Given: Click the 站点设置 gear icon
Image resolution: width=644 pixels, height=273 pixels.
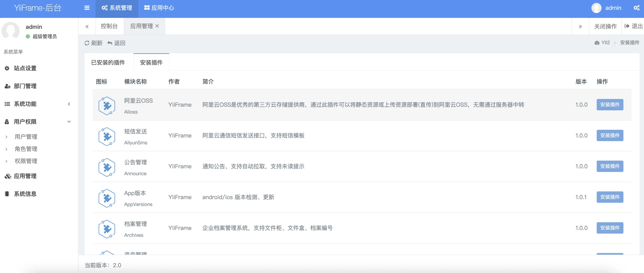Looking at the screenshot, I should coord(7,68).
